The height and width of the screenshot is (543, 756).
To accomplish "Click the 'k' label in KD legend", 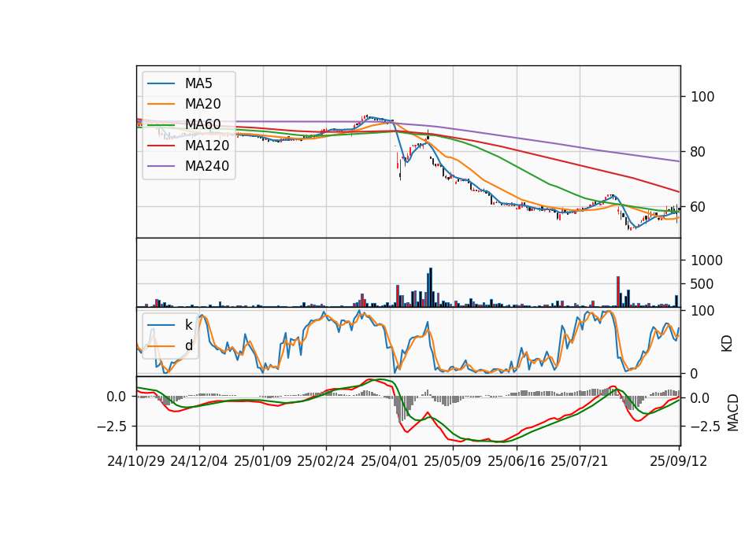I will pos(188,325).
